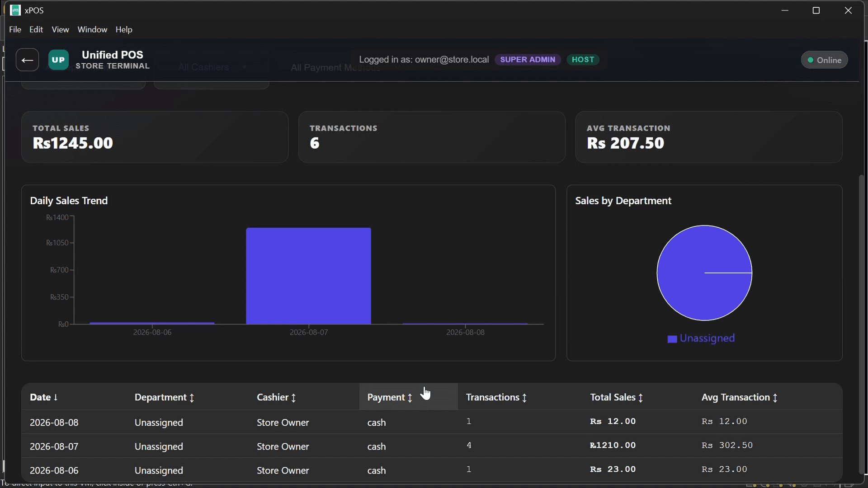This screenshot has width=868, height=488.
Task: Select the 2026-08-07 date cell
Action: [x=54, y=446]
